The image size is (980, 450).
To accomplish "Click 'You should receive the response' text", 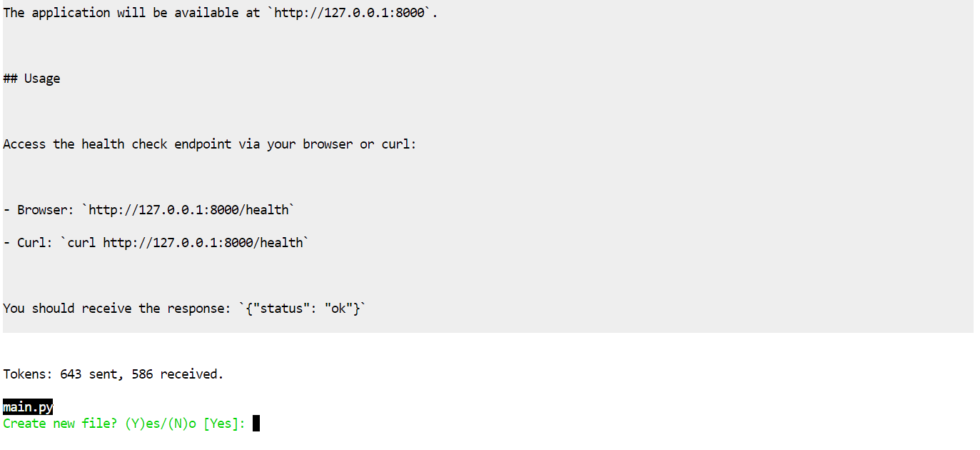I will [117, 309].
